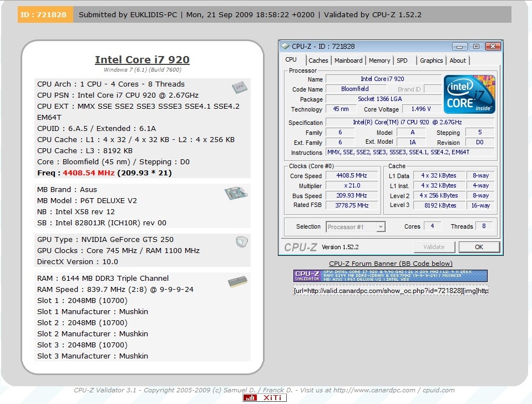This screenshot has width=532, height=404.
Task: Click the Code Name Bloomfield field
Action: click(355, 89)
